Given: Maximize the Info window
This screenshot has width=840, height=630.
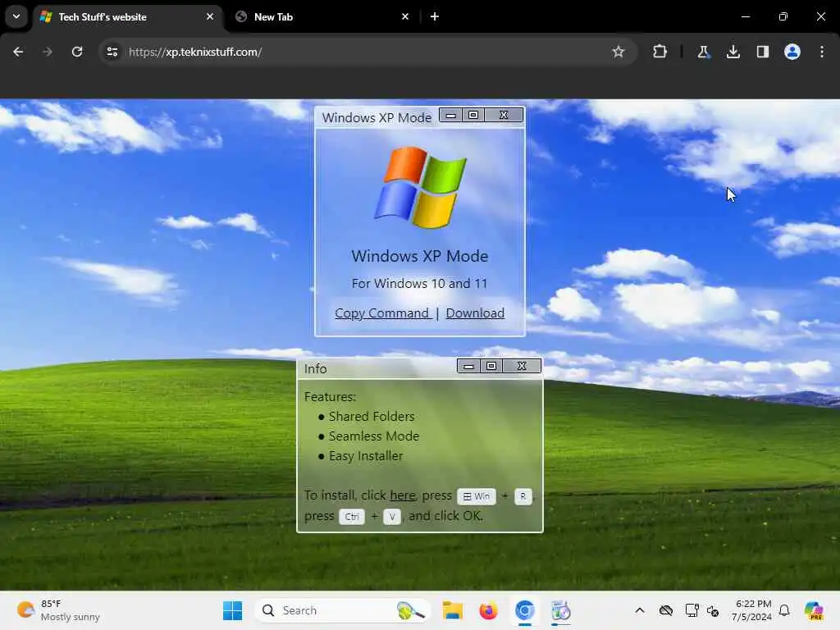Looking at the screenshot, I should coord(491,366).
